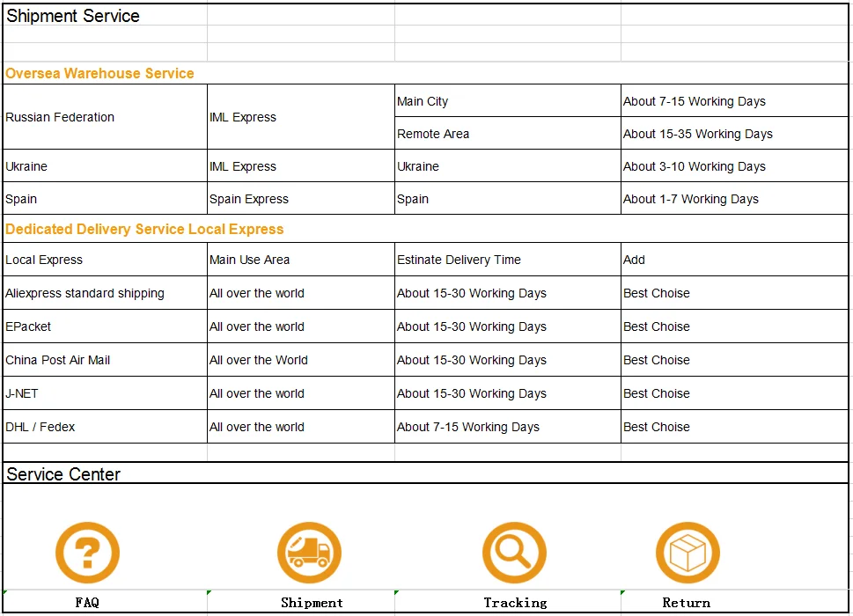Click the Service Center heading

[x=63, y=474]
